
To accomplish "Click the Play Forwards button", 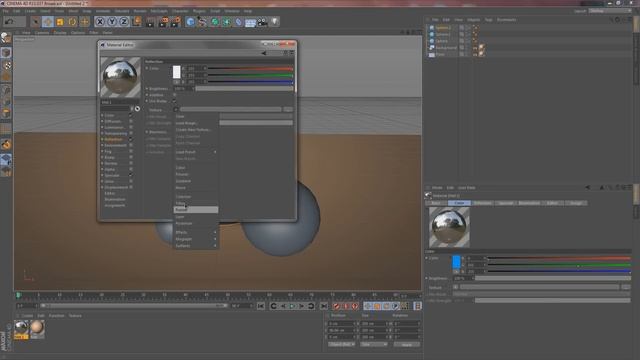I will (x=292, y=306).
